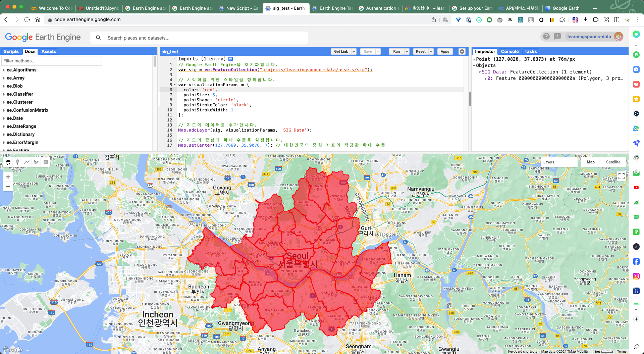Switch to the Console tab

[509, 51]
